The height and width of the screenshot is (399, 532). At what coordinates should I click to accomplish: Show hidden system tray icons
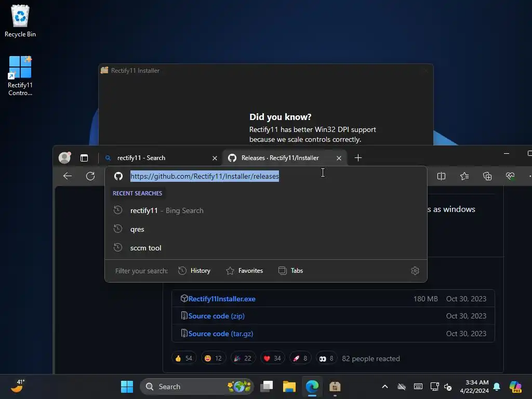(385, 387)
